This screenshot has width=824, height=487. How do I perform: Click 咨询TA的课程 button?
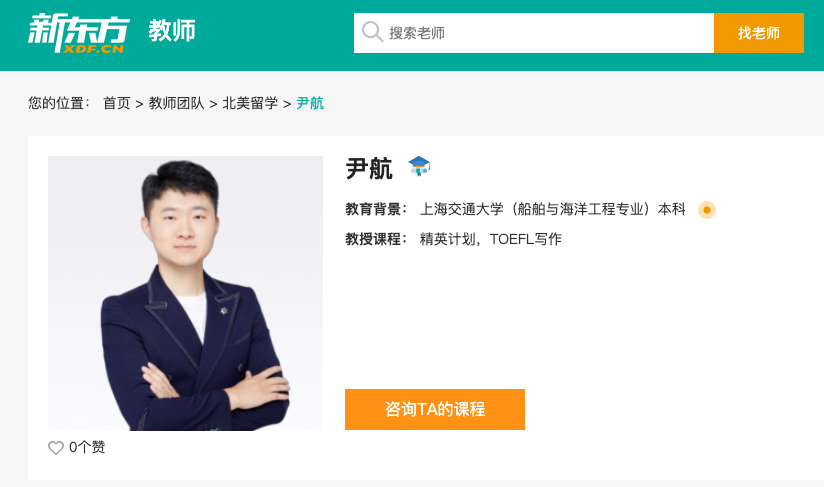click(435, 409)
